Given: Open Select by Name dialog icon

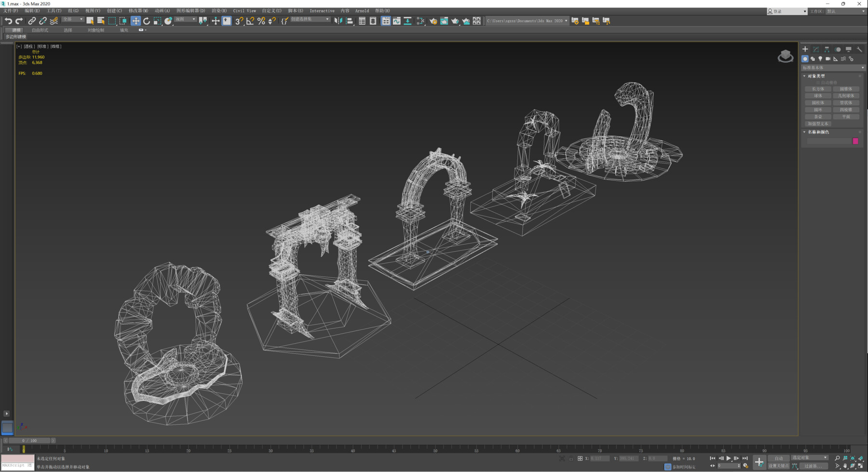Looking at the screenshot, I should pos(100,21).
